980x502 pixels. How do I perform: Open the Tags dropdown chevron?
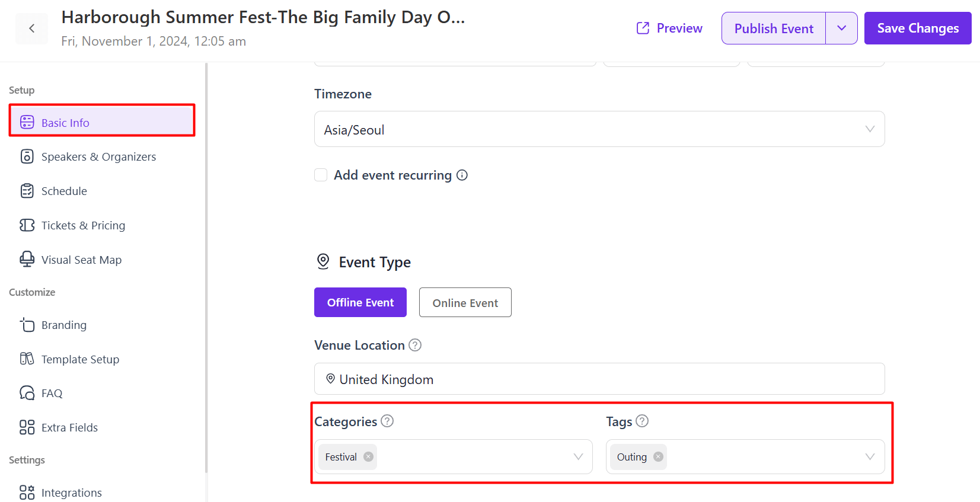[870, 457]
